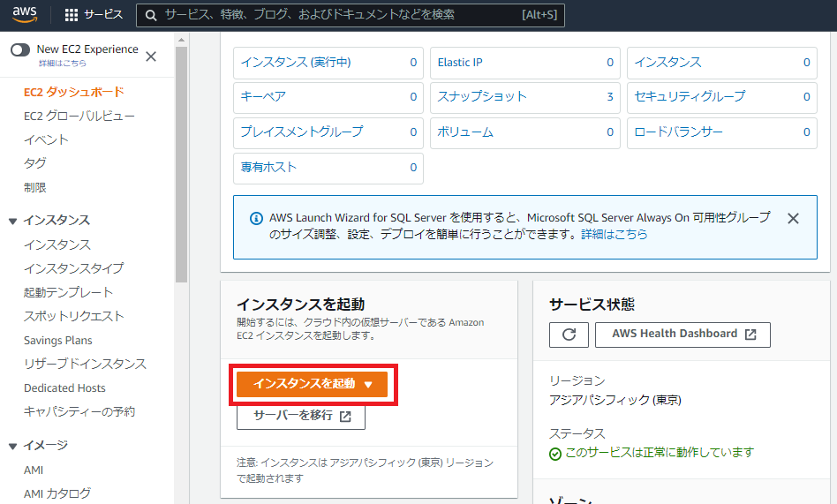Click the sidebar vertical scrollbar
The width and height of the screenshot is (837, 504).
click(x=181, y=159)
